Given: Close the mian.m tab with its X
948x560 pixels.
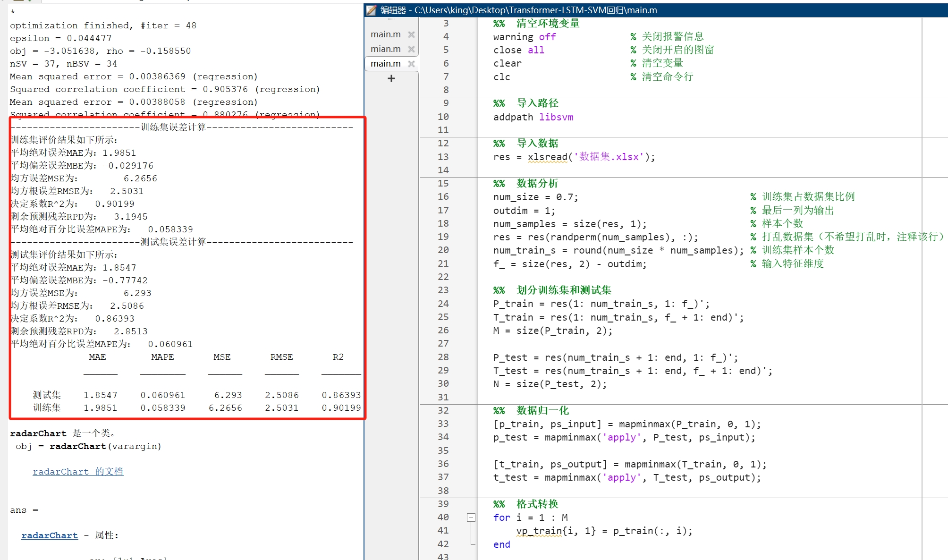Looking at the screenshot, I should pyautogui.click(x=411, y=49).
